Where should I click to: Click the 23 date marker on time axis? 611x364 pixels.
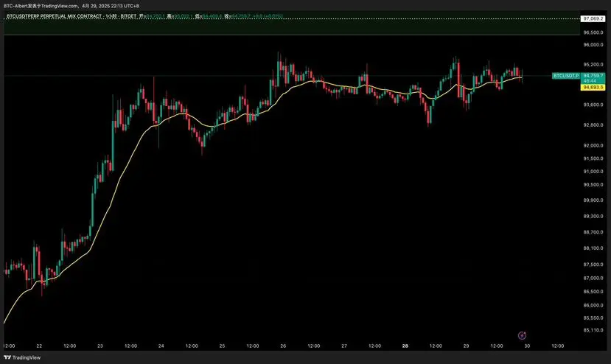click(100, 345)
